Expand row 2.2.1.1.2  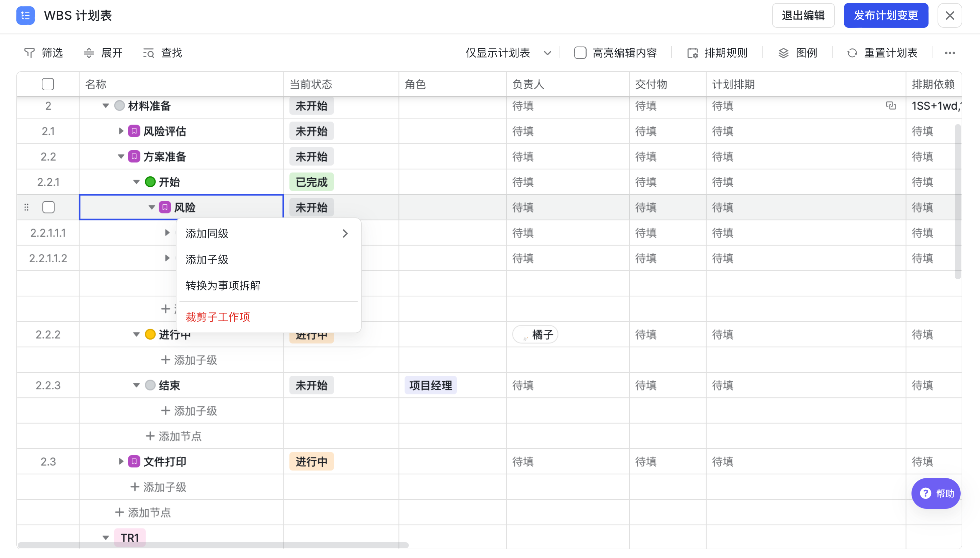[x=167, y=258]
